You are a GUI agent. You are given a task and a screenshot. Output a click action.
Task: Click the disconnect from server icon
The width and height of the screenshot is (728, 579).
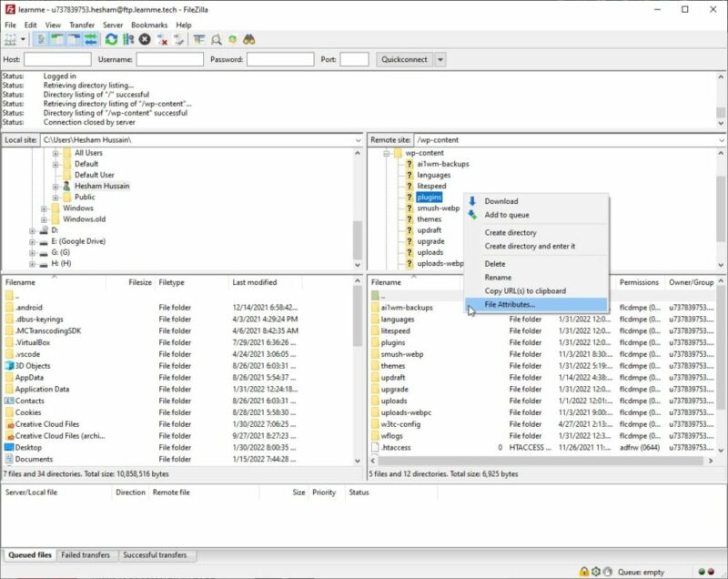click(162, 39)
